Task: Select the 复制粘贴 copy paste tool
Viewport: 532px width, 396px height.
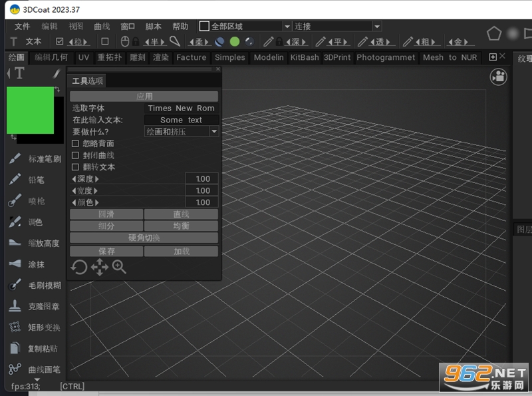Action: point(33,349)
